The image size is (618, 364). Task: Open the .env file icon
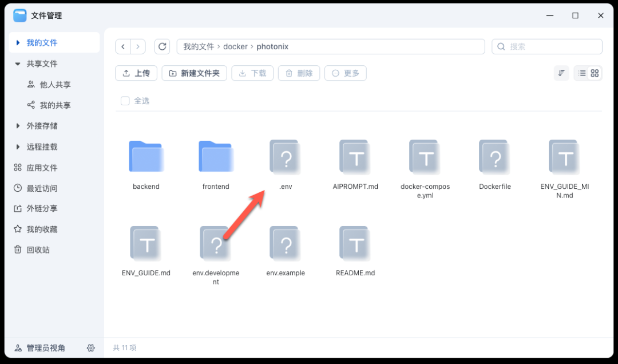pyautogui.click(x=286, y=157)
